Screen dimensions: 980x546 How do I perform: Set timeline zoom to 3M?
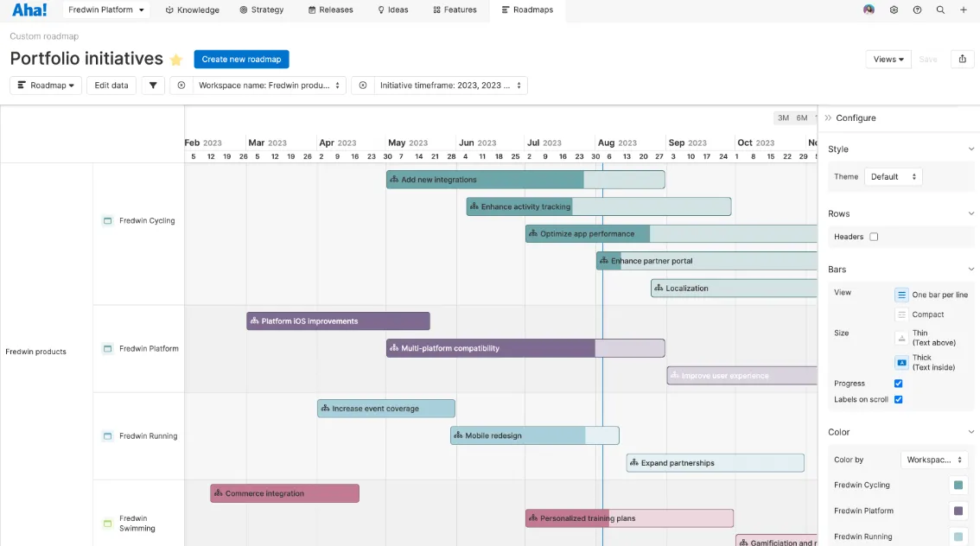[783, 117]
